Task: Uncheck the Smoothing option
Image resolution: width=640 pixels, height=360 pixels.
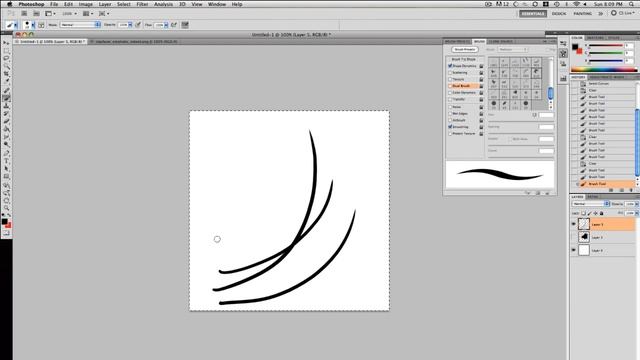Action: coord(450,127)
